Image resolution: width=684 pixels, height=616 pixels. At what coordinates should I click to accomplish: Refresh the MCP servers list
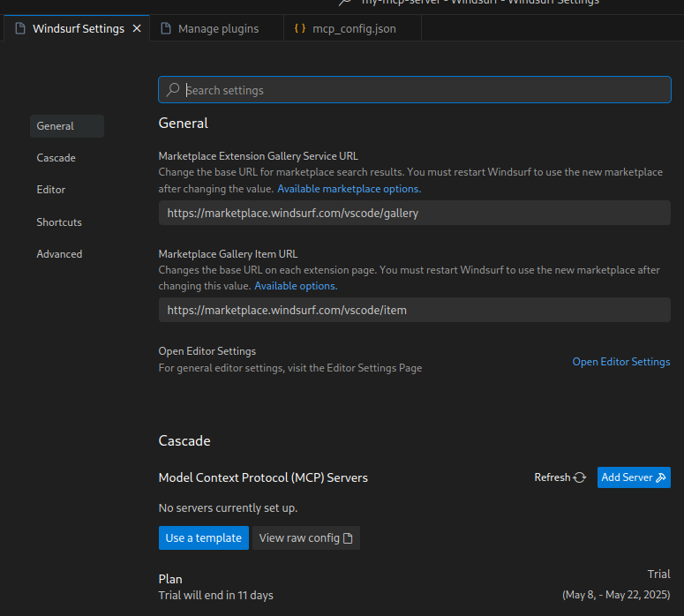click(x=560, y=477)
